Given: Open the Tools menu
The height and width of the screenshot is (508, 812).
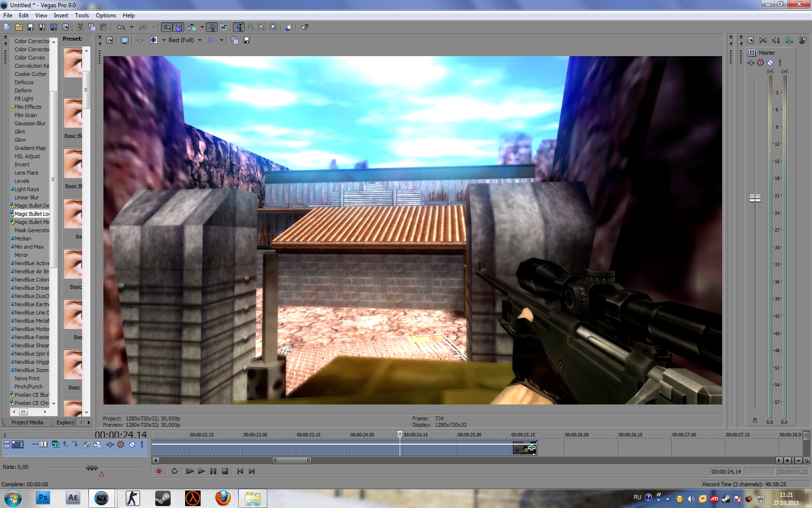Looking at the screenshot, I should click(x=82, y=15).
